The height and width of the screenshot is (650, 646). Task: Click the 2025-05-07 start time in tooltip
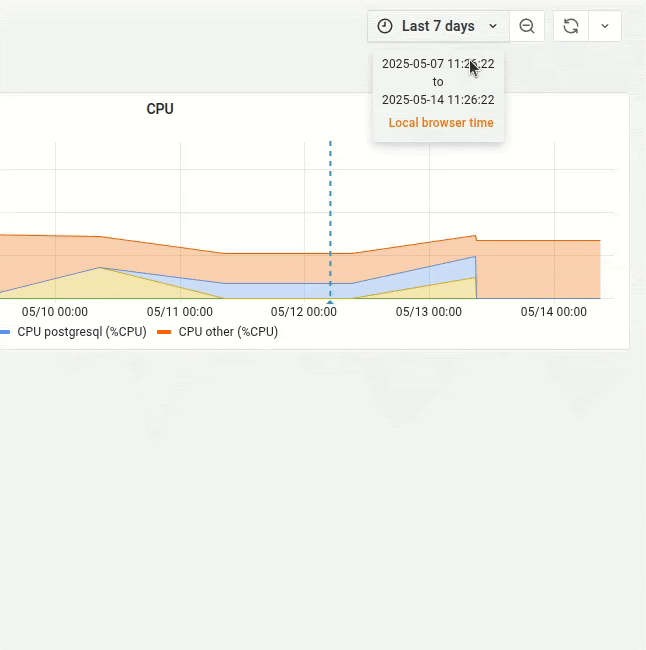pyautogui.click(x=438, y=64)
